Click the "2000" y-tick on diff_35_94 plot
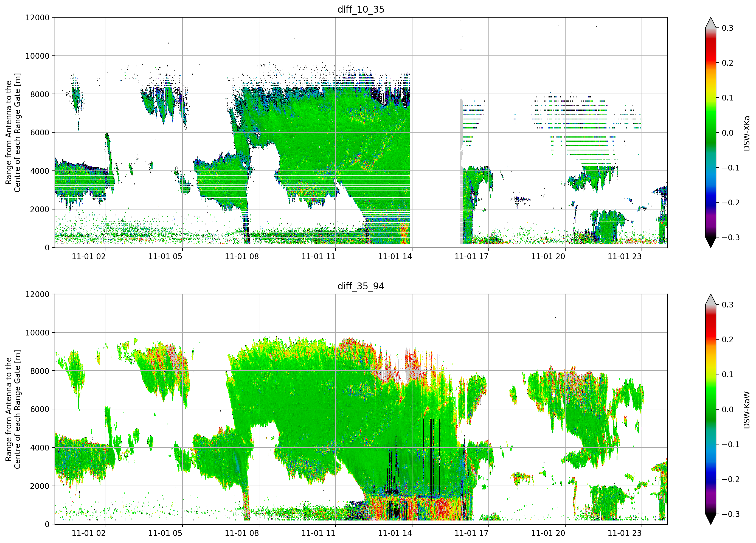The width and height of the screenshot is (756, 543). pos(40,486)
